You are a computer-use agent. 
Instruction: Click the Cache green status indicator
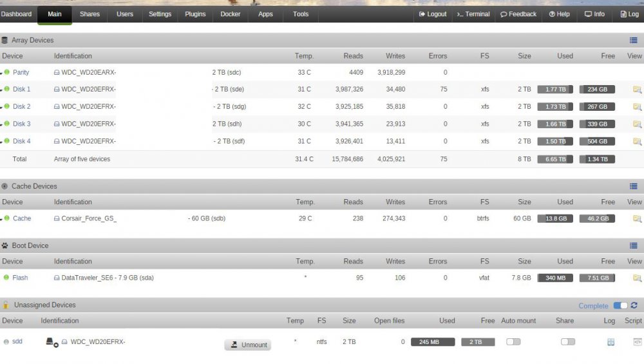pyautogui.click(x=6, y=218)
